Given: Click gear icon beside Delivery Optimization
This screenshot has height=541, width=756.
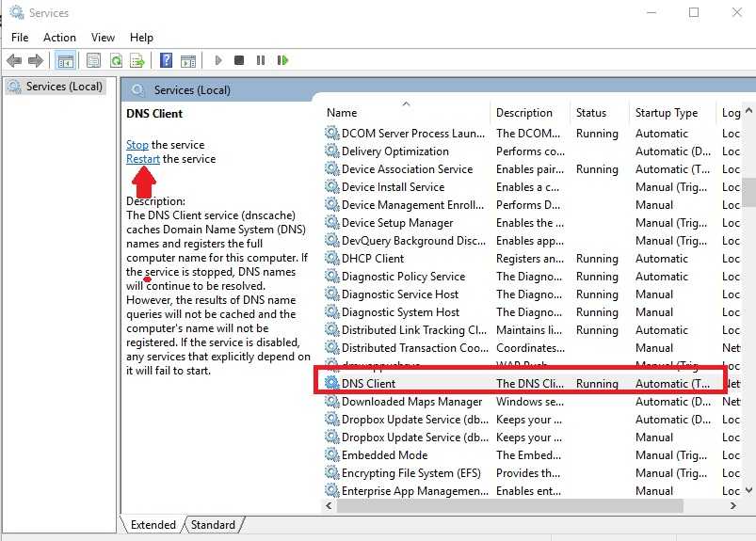Looking at the screenshot, I should pyautogui.click(x=331, y=151).
